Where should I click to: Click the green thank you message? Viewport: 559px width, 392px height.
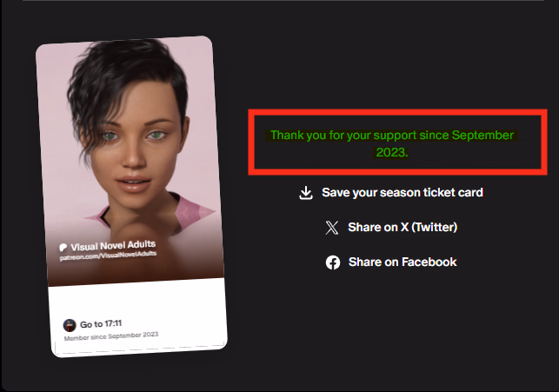point(392,143)
